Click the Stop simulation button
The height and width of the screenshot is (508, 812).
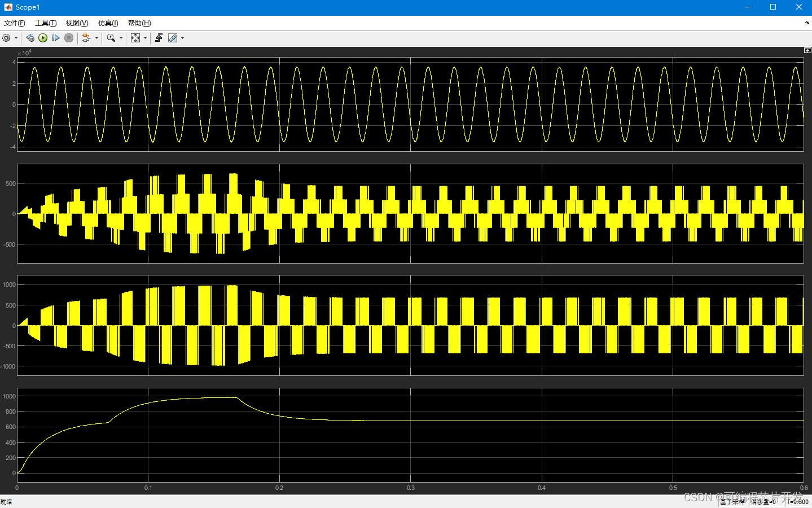coord(69,38)
